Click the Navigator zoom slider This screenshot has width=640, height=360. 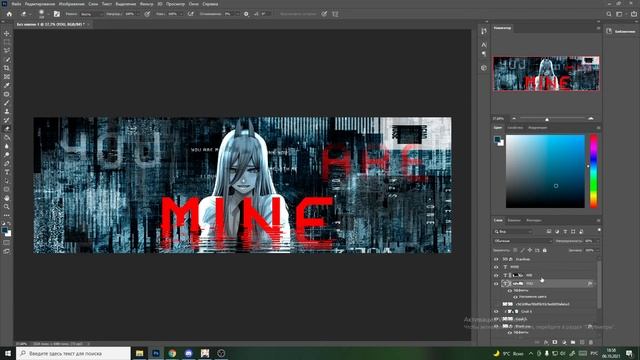click(547, 119)
